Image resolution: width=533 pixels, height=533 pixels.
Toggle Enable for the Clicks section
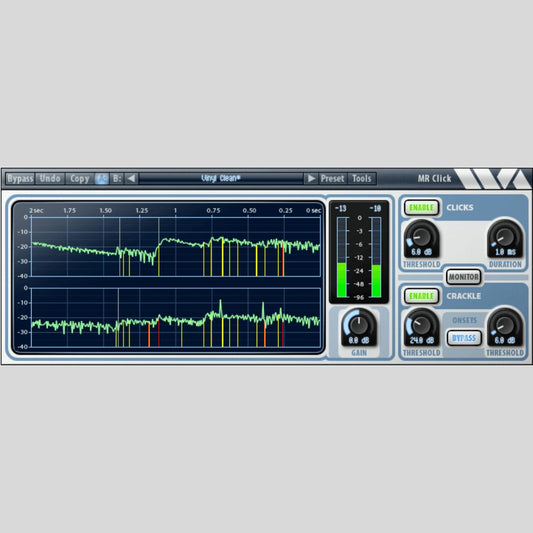[x=422, y=208]
